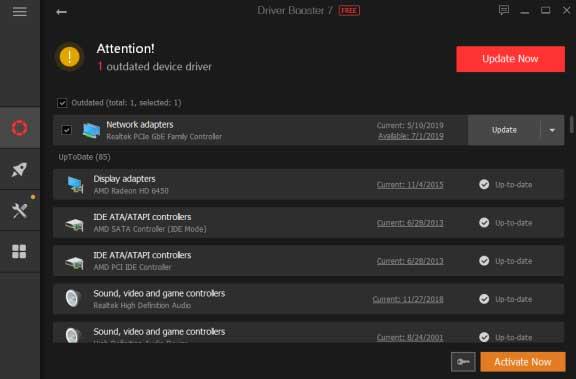Open the Tools wrench section
Image resolution: width=576 pixels, height=379 pixels.
pyautogui.click(x=20, y=210)
